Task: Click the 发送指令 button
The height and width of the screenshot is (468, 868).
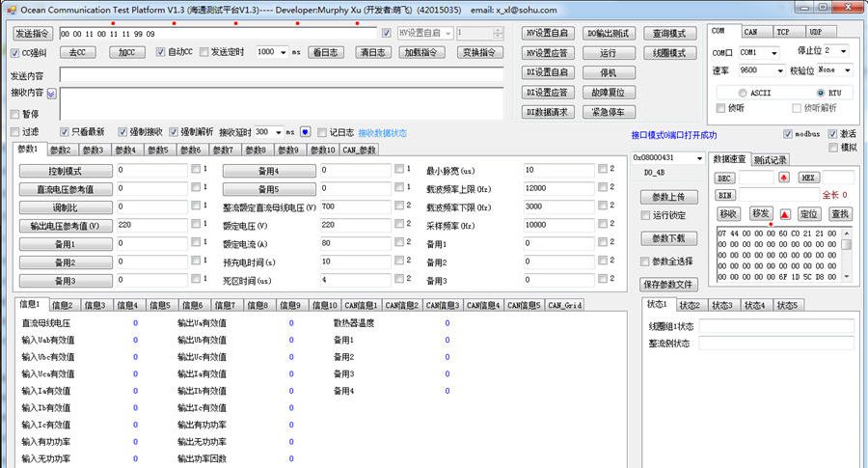Action: pyautogui.click(x=33, y=33)
